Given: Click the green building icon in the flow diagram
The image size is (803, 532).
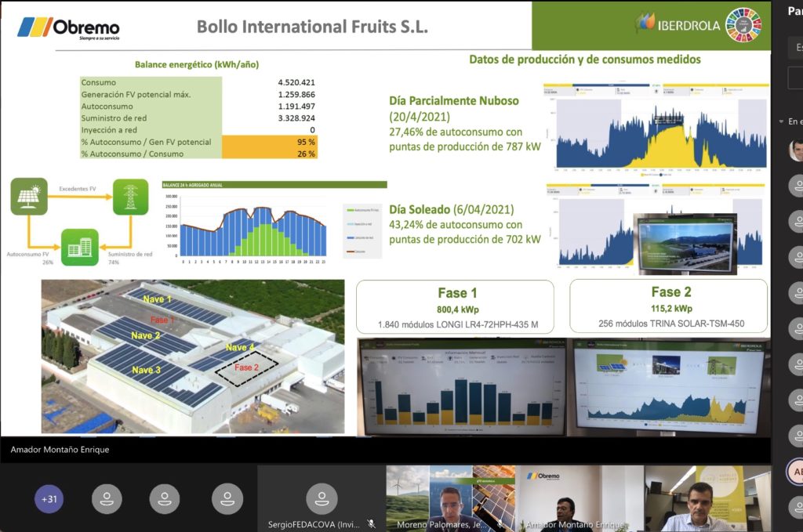Looking at the screenshot, I should (x=80, y=248).
